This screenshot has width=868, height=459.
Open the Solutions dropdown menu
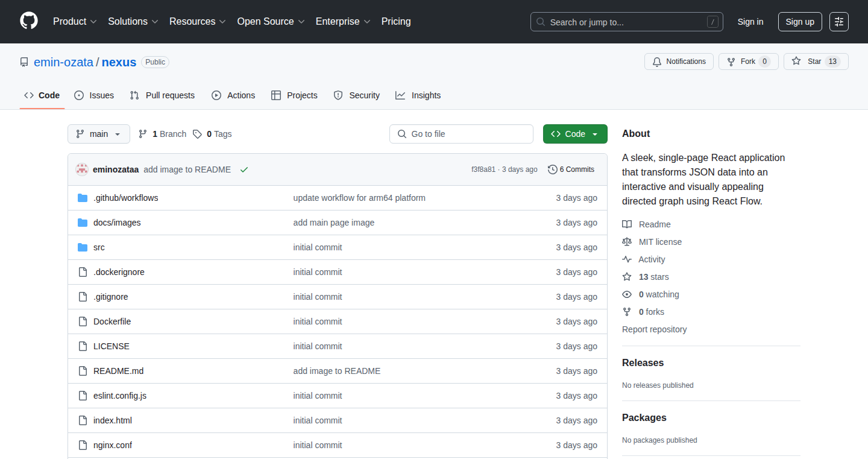click(x=133, y=22)
